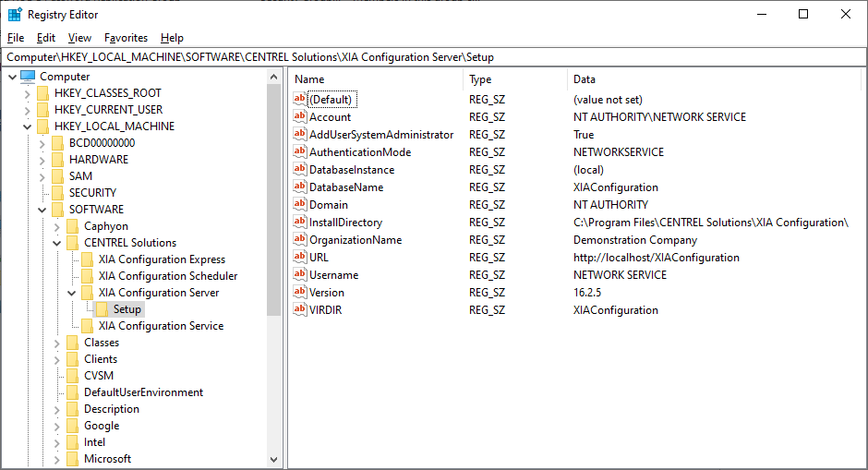Click the ab icon next to DatabaseName
868x470 pixels.
(299, 187)
